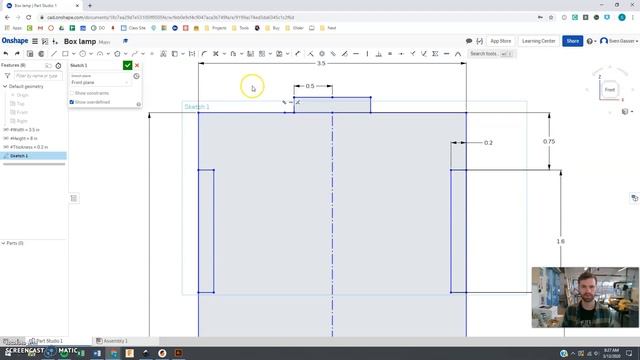Select Sketch 1 in feature list
640x360 pixels.
tap(33, 156)
